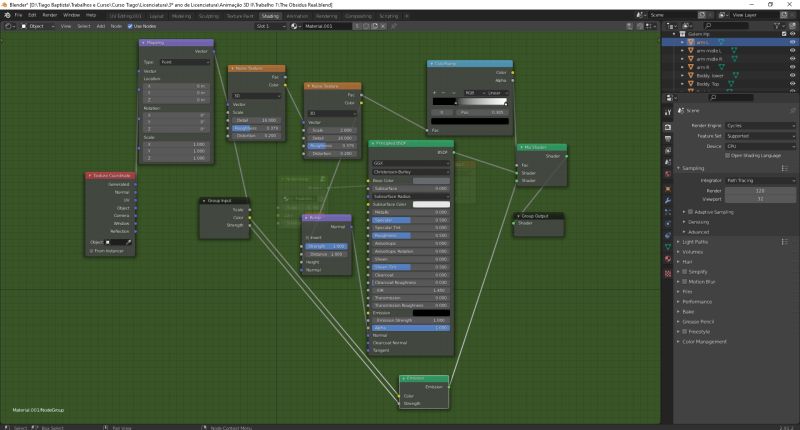Screen dimensions: 800x430
Task: Switch to the Animation workspace tab
Action: [x=297, y=16]
